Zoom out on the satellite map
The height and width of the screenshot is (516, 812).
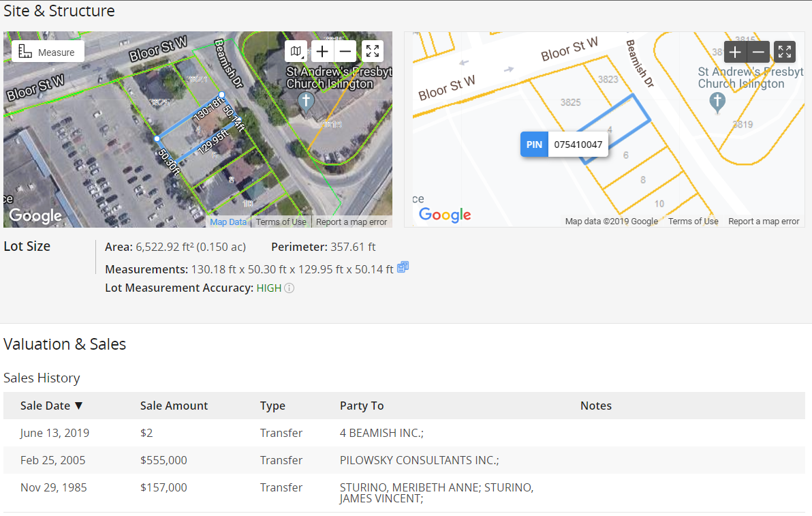346,52
